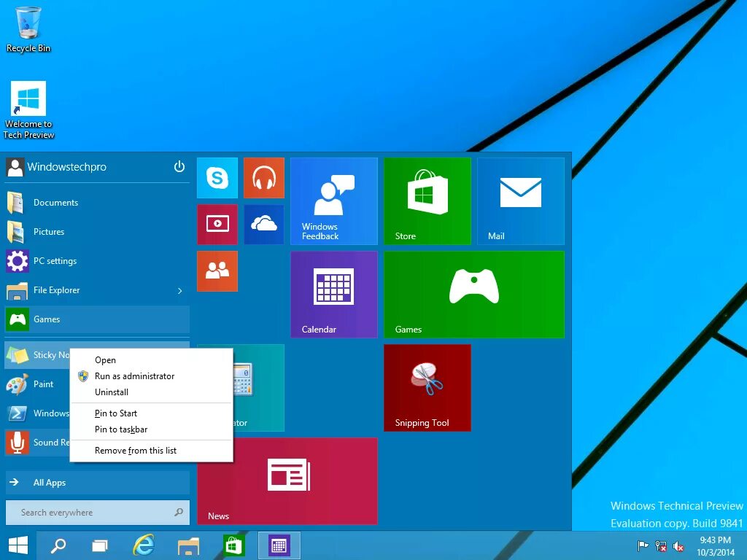Select Welcome to Tech Preview shortcut

click(x=28, y=111)
